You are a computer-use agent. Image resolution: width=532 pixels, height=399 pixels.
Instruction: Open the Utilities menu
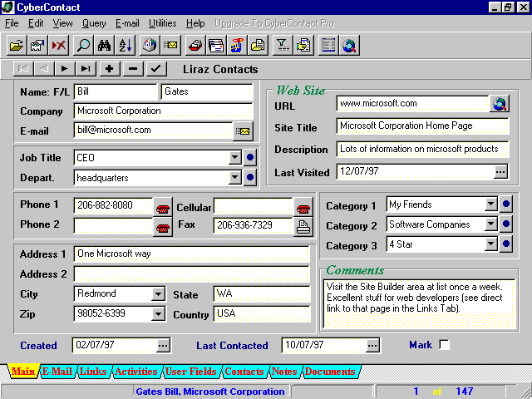pyautogui.click(x=162, y=23)
